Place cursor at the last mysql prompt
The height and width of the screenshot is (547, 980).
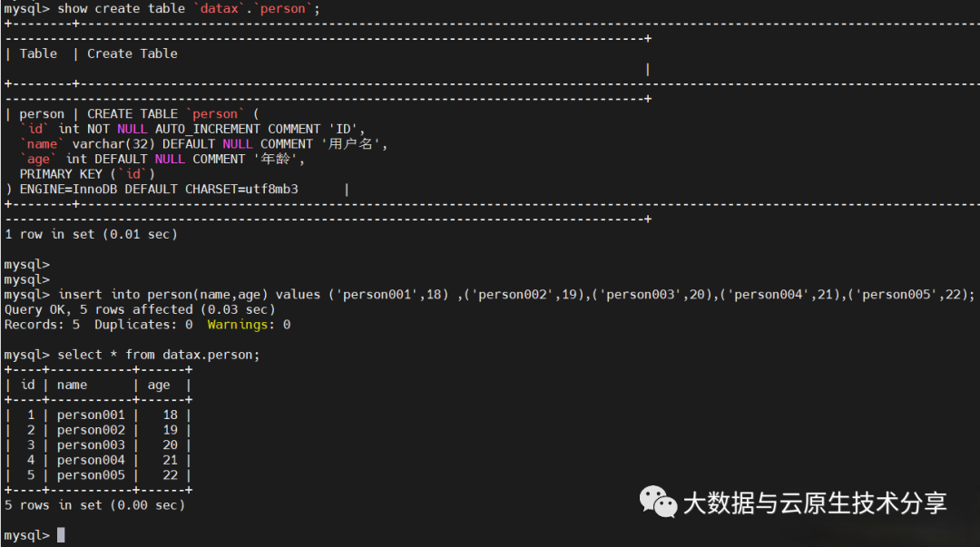(61, 534)
